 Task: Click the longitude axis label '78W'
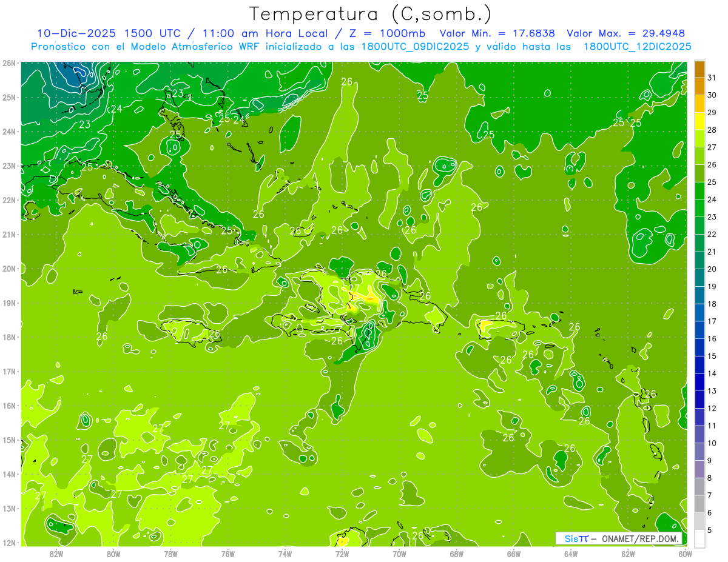pyautogui.click(x=170, y=554)
